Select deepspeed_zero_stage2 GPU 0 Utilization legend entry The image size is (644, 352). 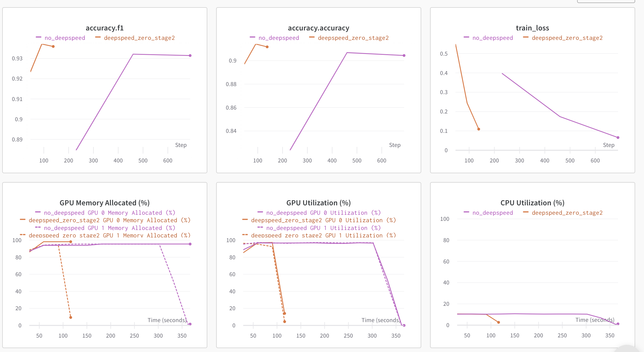click(x=323, y=220)
